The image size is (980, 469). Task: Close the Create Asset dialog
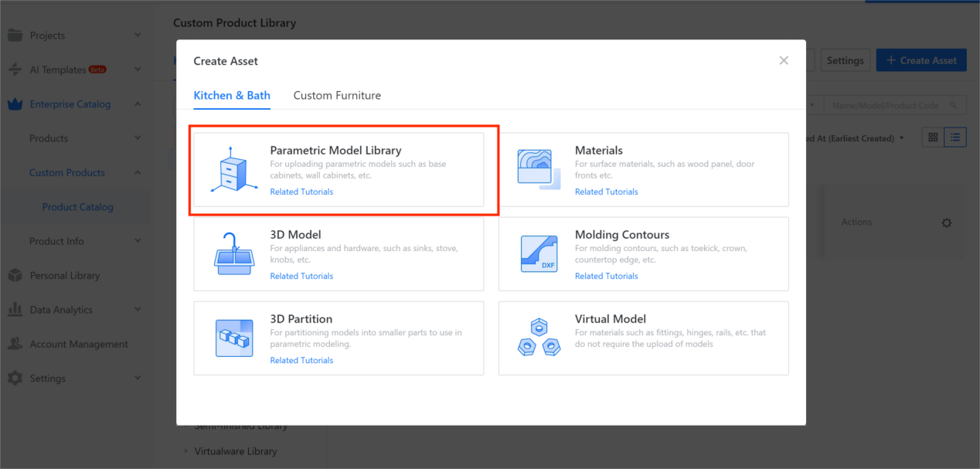tap(784, 60)
